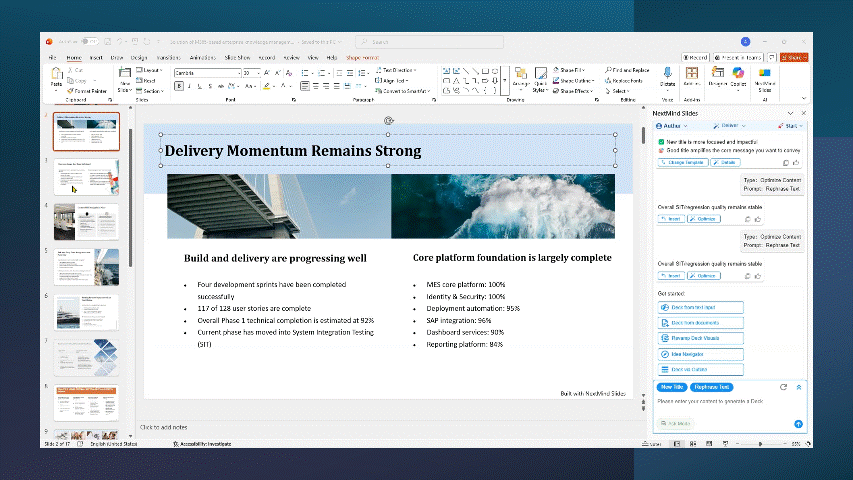This screenshot has width=853, height=480.
Task: Open Find and Replace
Action: [627, 70]
